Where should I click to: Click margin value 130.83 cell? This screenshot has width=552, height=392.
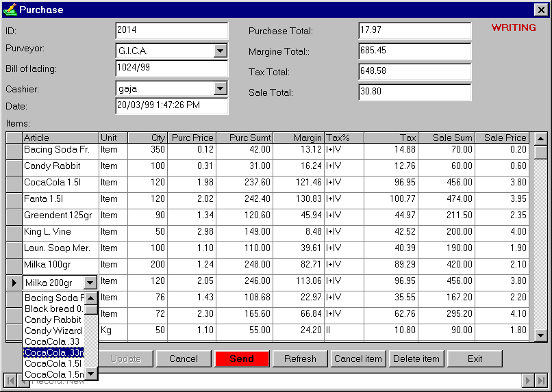(299, 200)
